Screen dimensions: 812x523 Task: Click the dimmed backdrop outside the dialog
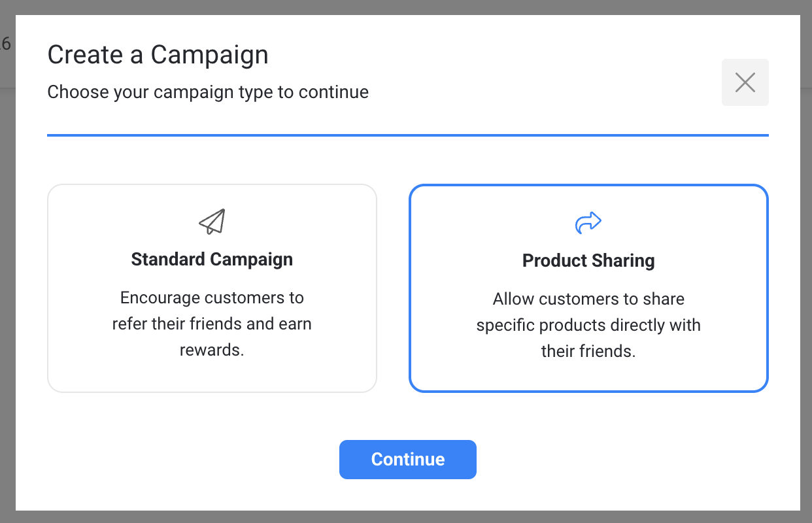pyautogui.click(x=8, y=261)
